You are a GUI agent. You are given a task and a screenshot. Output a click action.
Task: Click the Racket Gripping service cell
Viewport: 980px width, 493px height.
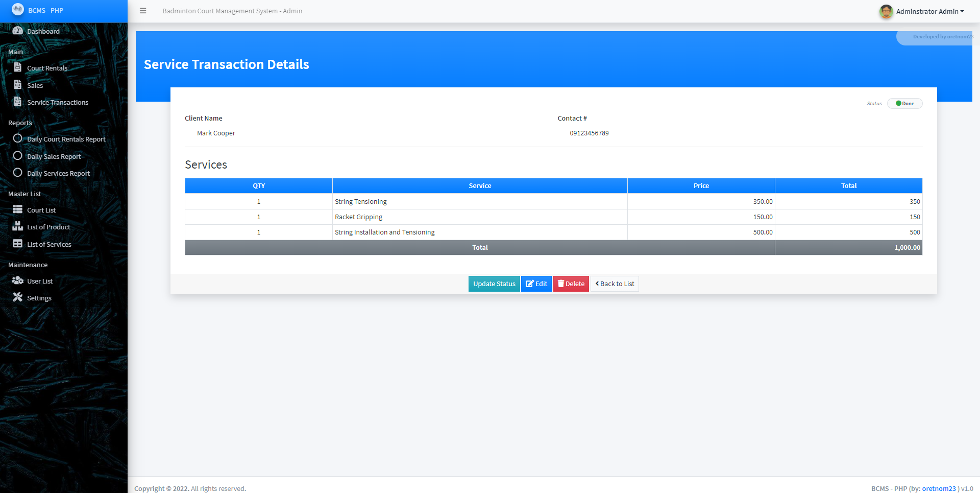480,217
